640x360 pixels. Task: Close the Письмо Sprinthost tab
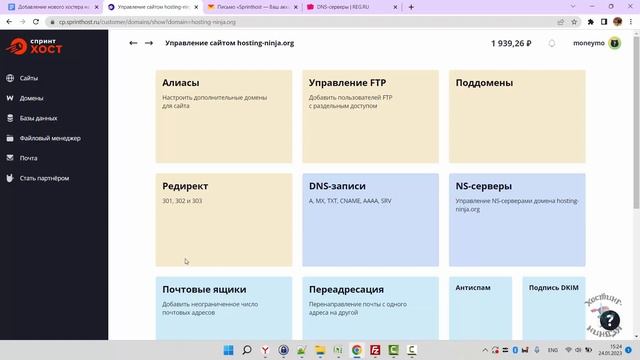[296, 7]
